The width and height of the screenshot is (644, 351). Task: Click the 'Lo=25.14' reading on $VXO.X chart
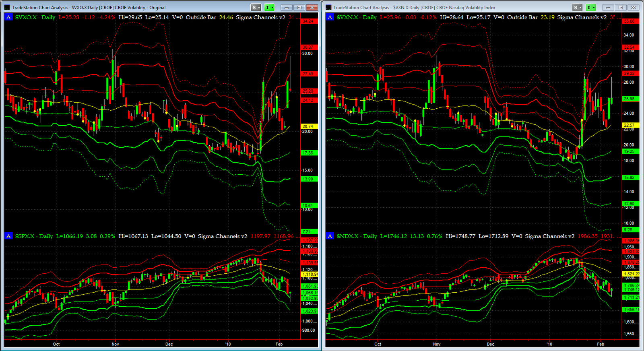coord(157,17)
